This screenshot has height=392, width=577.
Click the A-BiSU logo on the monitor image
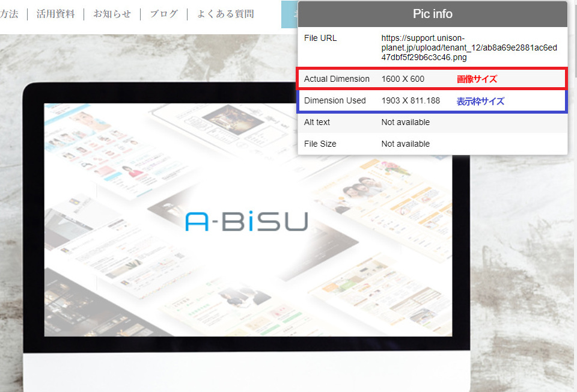[246, 221]
